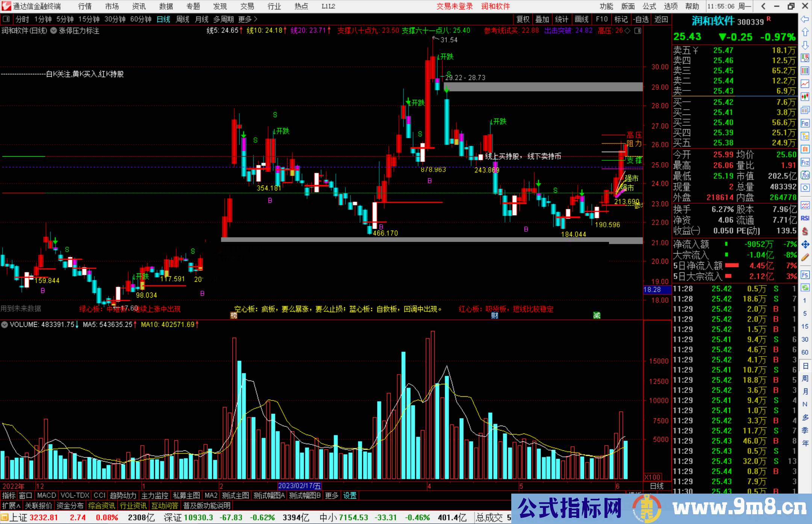Click the 财 marker below the chart

[495, 316]
